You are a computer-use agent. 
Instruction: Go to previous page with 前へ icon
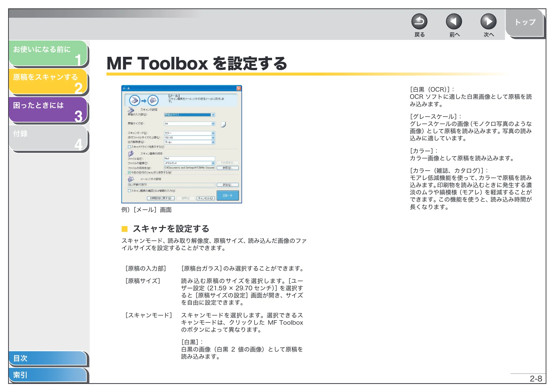coord(454,22)
